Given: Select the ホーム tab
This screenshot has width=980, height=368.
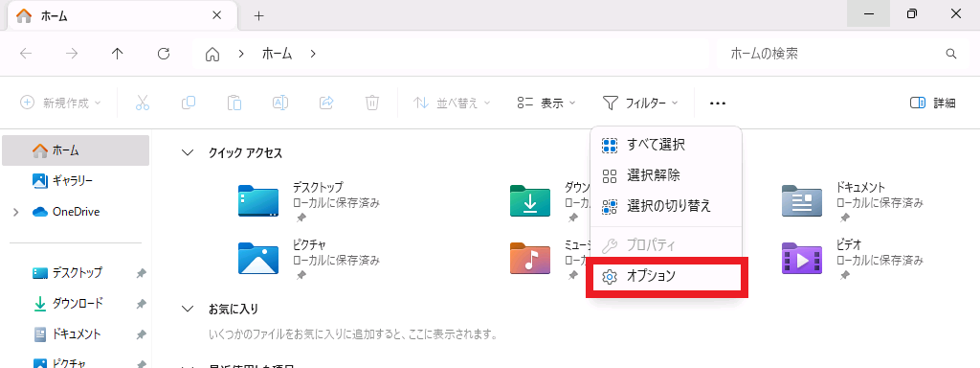Looking at the screenshot, I should click(x=122, y=15).
